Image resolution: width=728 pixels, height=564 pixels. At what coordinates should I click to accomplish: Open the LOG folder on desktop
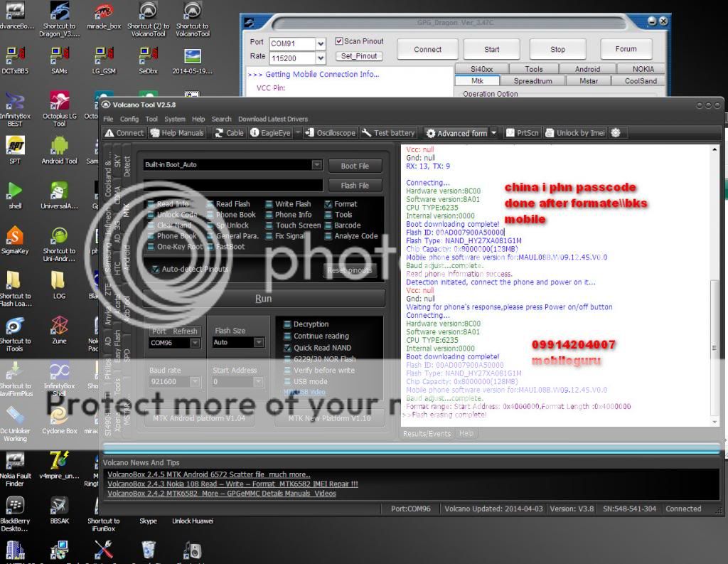coord(58,284)
